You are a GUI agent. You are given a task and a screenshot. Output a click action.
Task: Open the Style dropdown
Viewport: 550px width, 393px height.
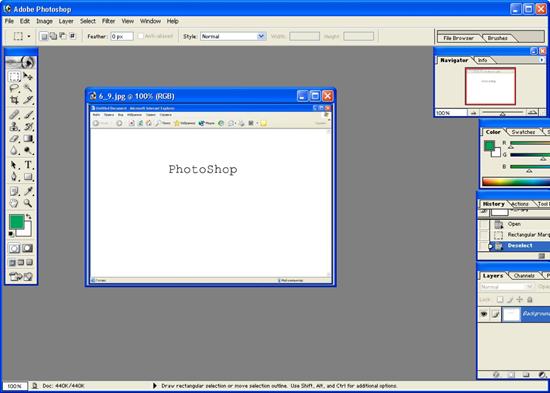point(261,36)
